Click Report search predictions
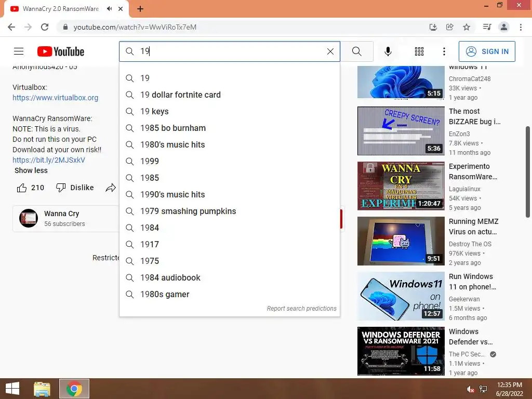This screenshot has width=532, height=399. click(x=302, y=309)
